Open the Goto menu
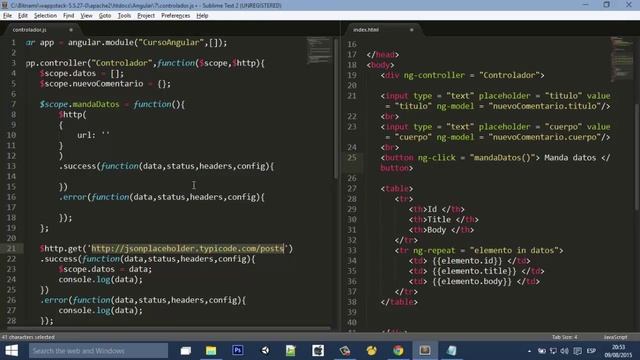Image resolution: width=640 pixels, height=360 pixels. [104, 16]
